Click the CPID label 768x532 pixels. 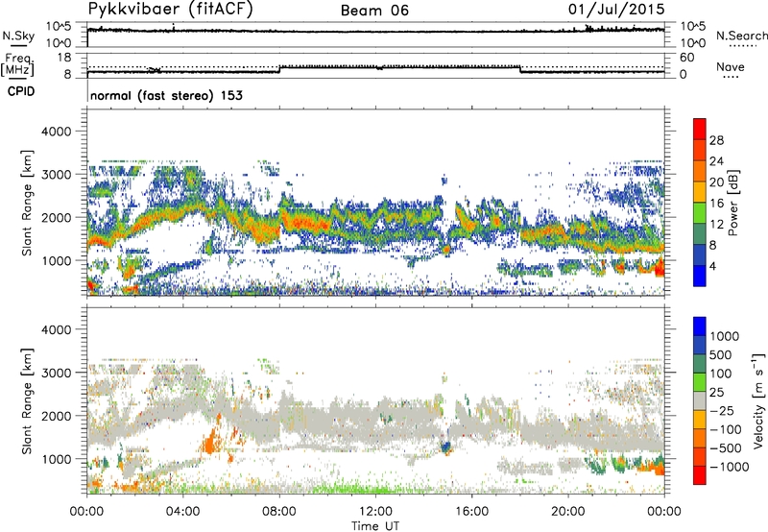tap(21, 91)
